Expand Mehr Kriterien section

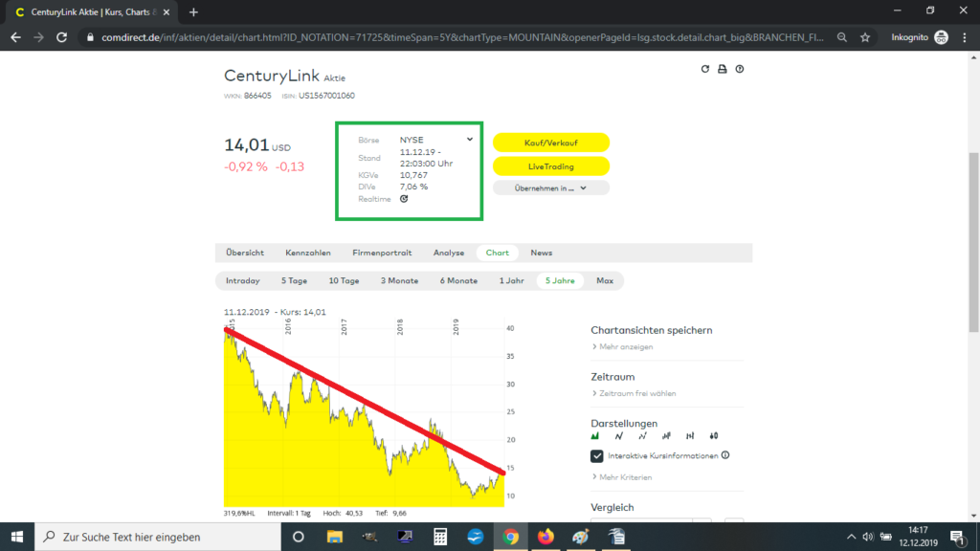point(622,477)
